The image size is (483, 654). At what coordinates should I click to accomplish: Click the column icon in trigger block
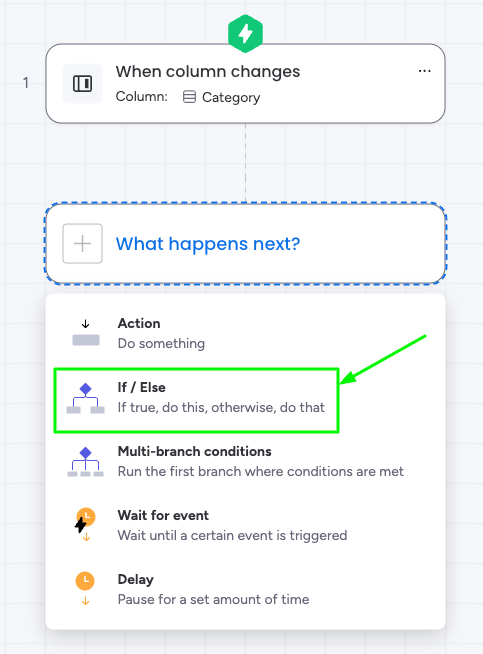(83, 83)
